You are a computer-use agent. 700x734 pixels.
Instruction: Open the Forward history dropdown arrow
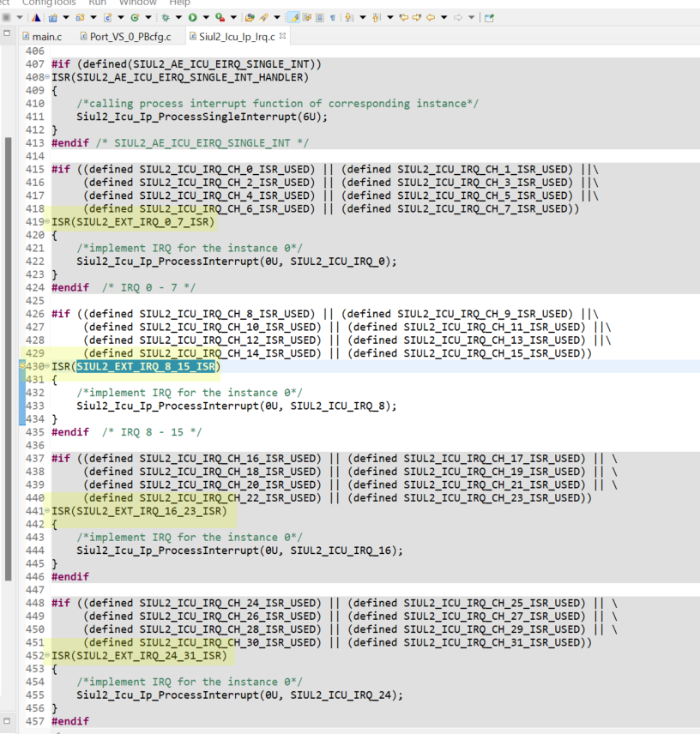[472, 18]
